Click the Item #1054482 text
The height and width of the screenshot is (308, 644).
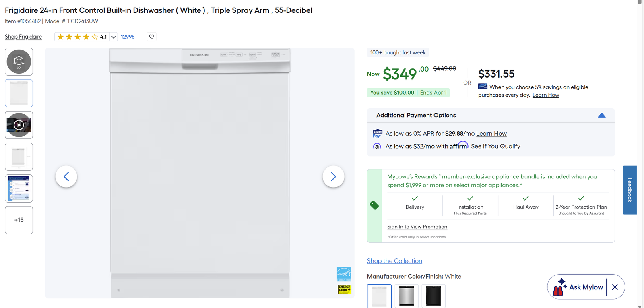23,21
